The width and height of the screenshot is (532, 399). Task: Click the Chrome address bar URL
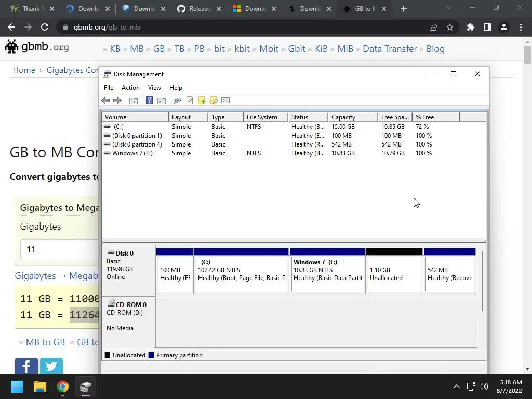(107, 27)
